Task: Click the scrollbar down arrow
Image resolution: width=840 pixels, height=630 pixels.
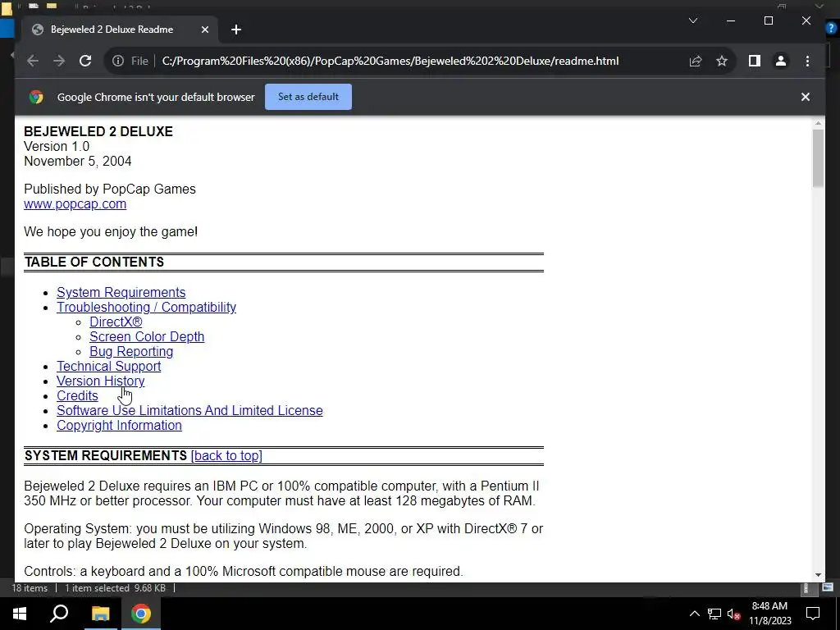Action: [818, 575]
